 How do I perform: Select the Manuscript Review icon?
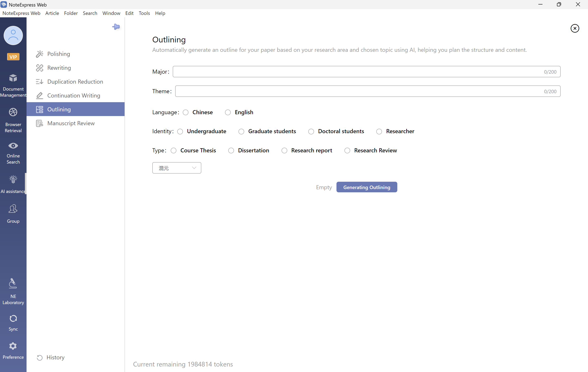click(x=40, y=123)
